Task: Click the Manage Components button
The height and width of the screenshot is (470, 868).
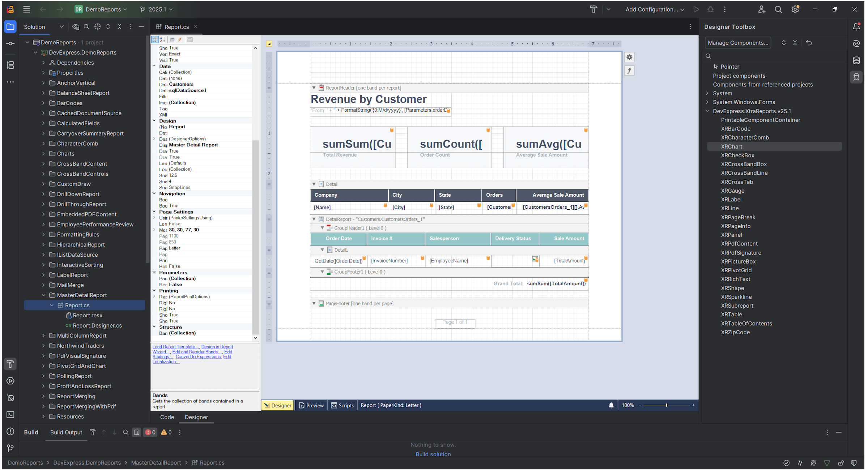Action: pyautogui.click(x=738, y=42)
